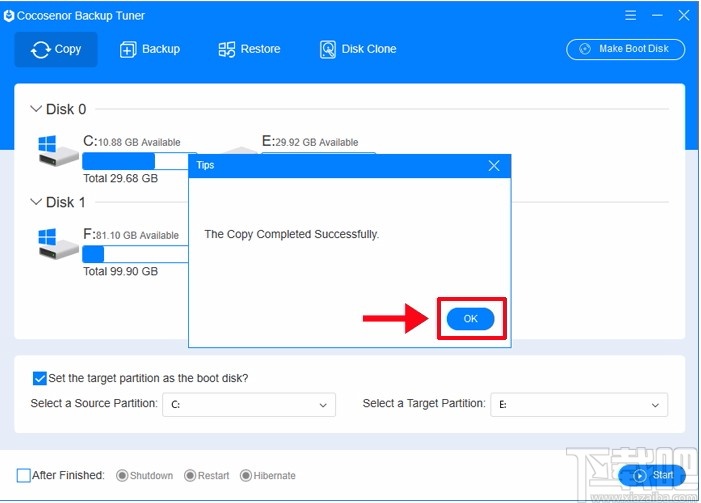Click the F: 81.10 GB Available label
The height and width of the screenshot is (503, 701).
pos(131,235)
